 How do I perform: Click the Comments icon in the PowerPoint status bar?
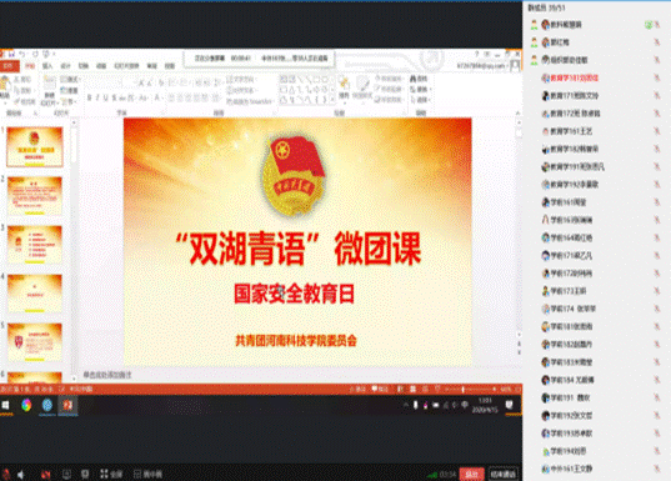375,389
